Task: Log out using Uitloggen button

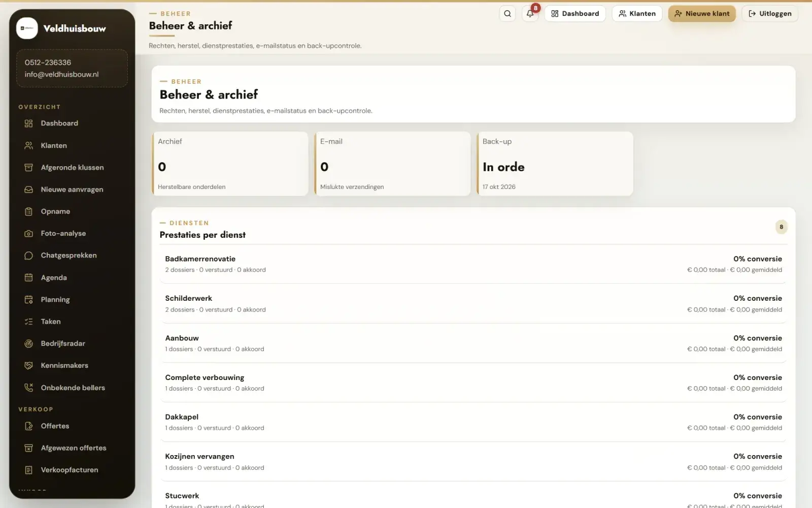Action: [x=770, y=14]
